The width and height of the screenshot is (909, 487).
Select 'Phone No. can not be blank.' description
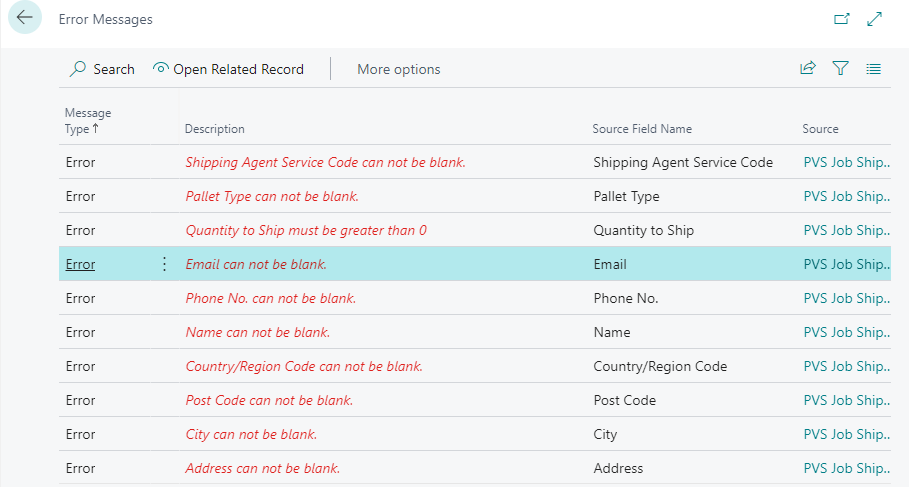point(271,299)
